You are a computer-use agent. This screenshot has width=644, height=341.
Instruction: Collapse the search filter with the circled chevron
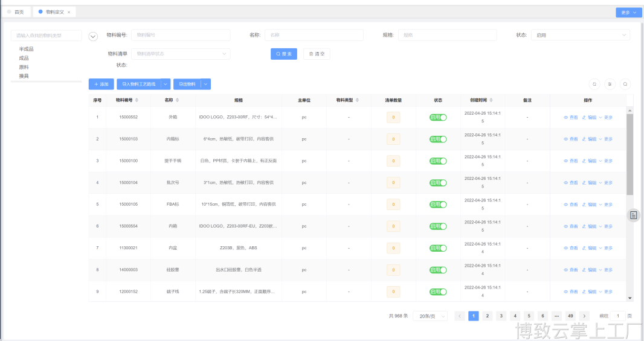pyautogui.click(x=93, y=36)
